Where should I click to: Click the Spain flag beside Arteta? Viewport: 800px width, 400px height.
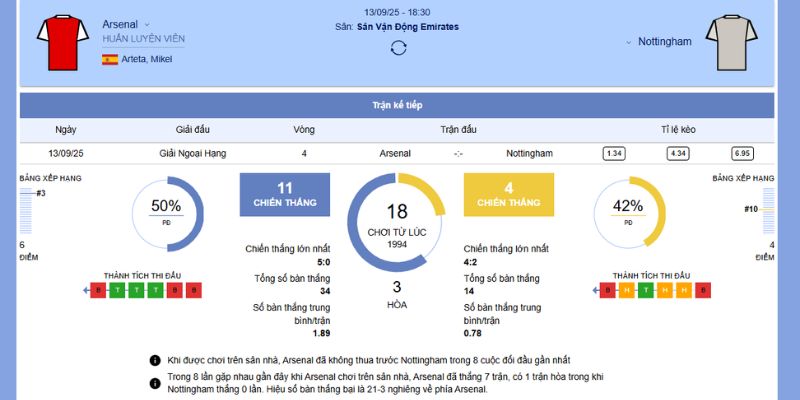(x=109, y=60)
